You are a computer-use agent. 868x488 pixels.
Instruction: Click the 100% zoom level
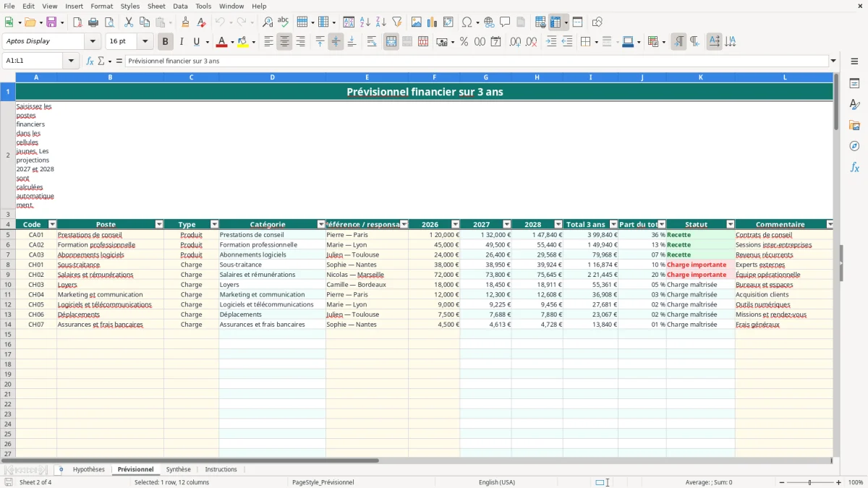[x=855, y=482]
